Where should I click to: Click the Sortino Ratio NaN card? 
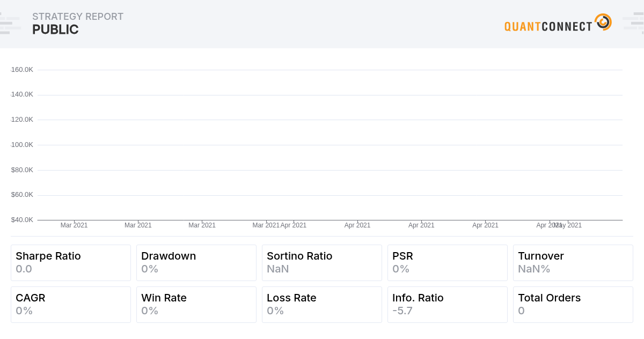point(322,262)
